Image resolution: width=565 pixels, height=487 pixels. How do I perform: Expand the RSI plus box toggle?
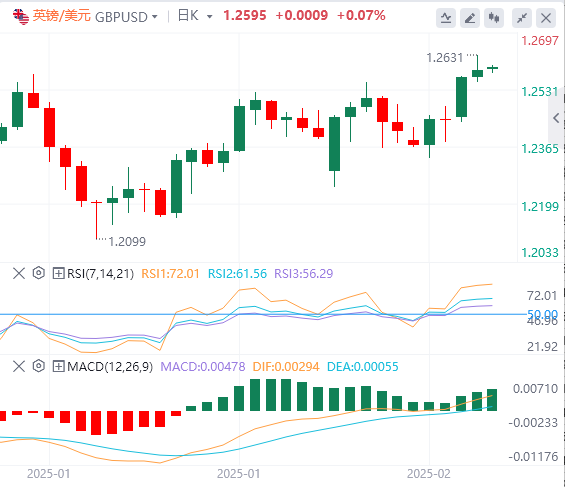click(x=58, y=273)
